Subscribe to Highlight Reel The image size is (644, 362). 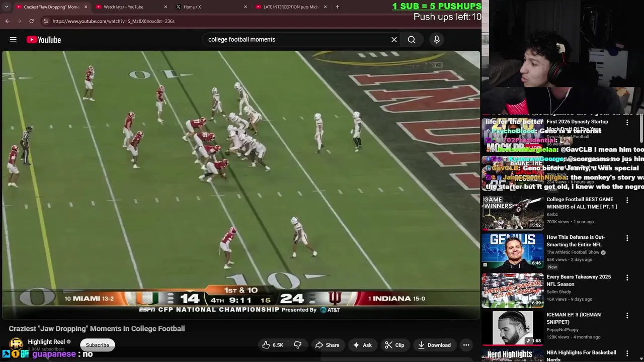point(97,345)
